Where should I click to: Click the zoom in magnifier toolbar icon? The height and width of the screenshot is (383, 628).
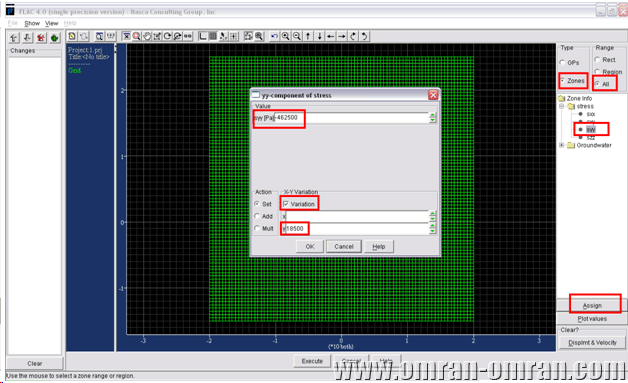tap(286, 36)
